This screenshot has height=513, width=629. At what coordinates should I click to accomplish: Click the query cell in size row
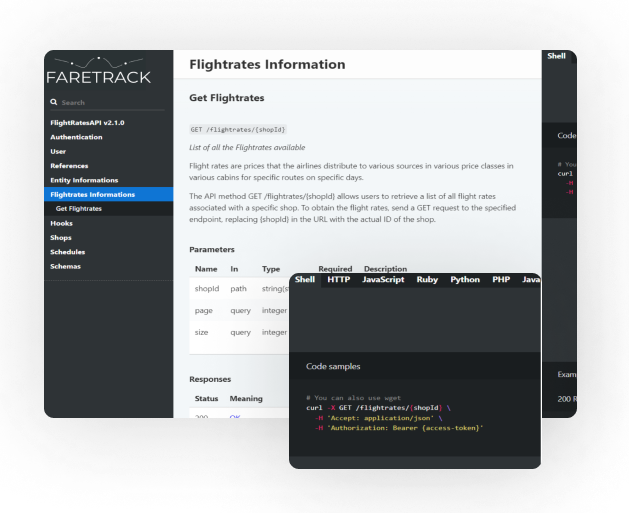pyautogui.click(x=240, y=333)
